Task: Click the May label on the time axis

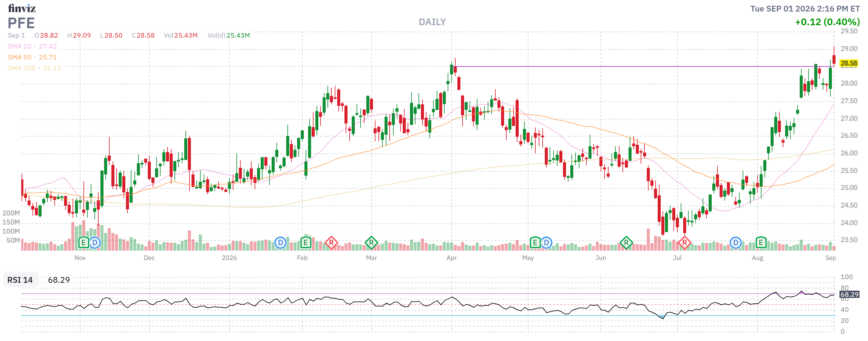Action: click(x=528, y=258)
